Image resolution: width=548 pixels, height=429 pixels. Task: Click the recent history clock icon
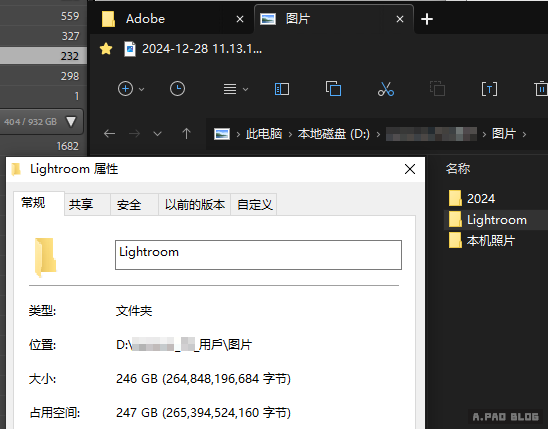click(x=178, y=89)
